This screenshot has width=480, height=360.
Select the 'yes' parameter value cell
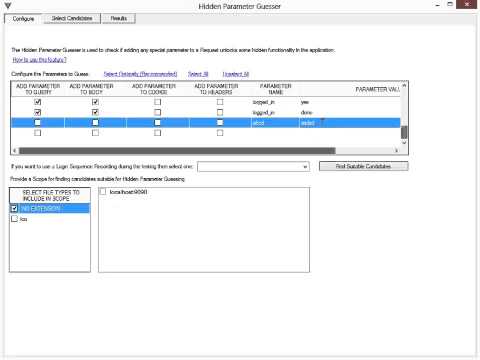(350, 102)
